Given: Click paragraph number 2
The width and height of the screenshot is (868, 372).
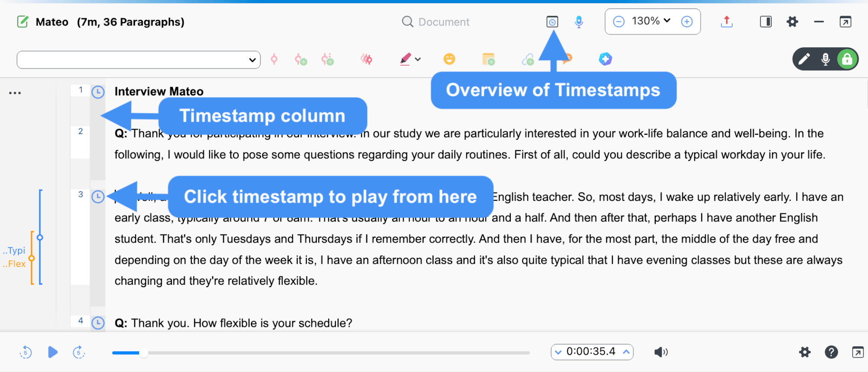Looking at the screenshot, I should tap(81, 131).
